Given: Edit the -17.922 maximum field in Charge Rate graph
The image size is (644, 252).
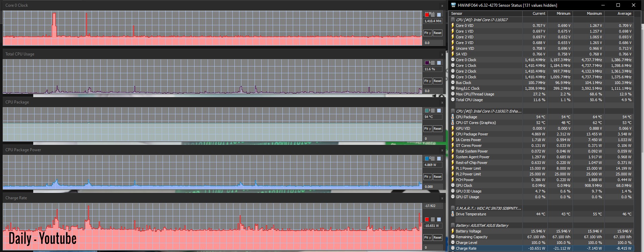Looking at the screenshot, I should pos(433,206).
